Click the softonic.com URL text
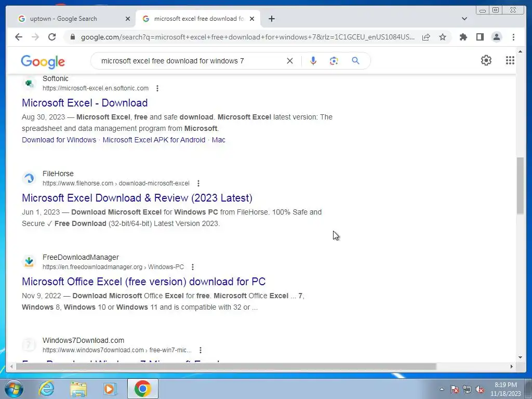The width and height of the screenshot is (532, 399). coord(96,88)
